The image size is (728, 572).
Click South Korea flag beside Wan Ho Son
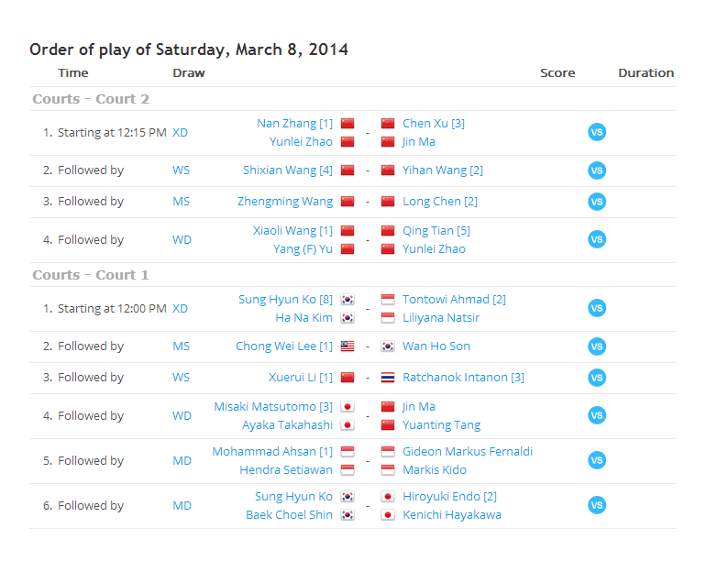[x=388, y=346]
